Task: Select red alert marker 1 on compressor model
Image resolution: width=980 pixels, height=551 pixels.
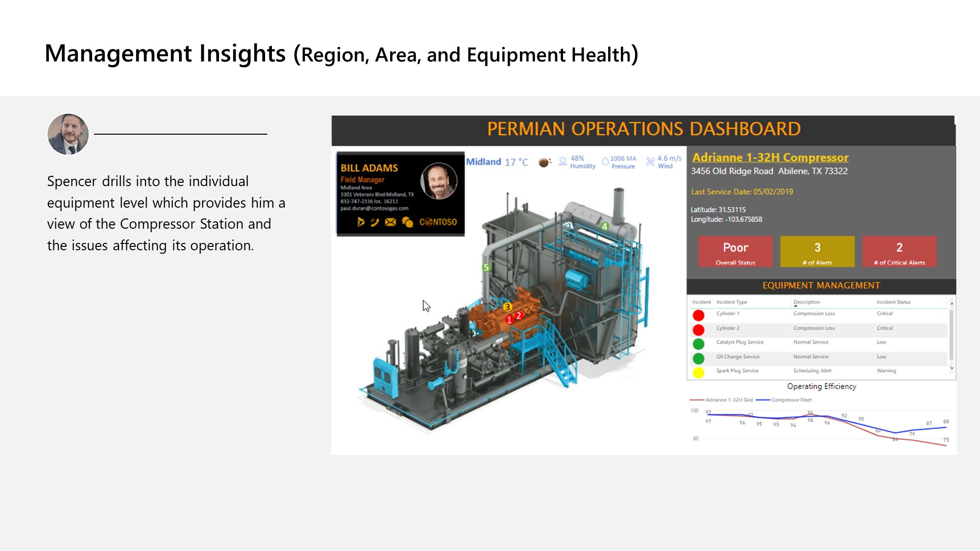Action: (509, 320)
